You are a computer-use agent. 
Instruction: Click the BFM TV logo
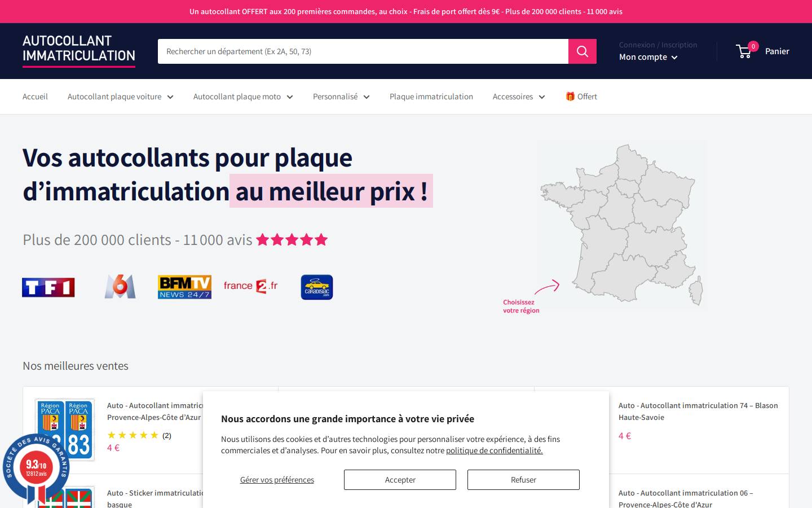[x=184, y=287]
